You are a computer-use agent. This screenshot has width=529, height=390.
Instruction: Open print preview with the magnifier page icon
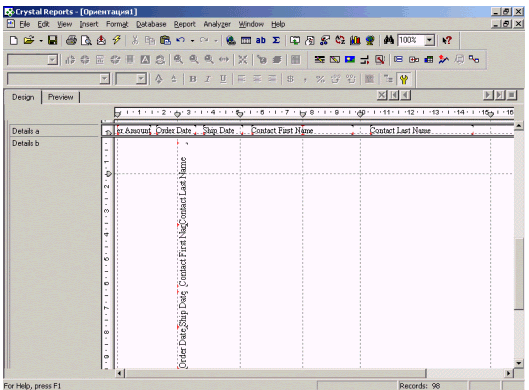click(87, 40)
